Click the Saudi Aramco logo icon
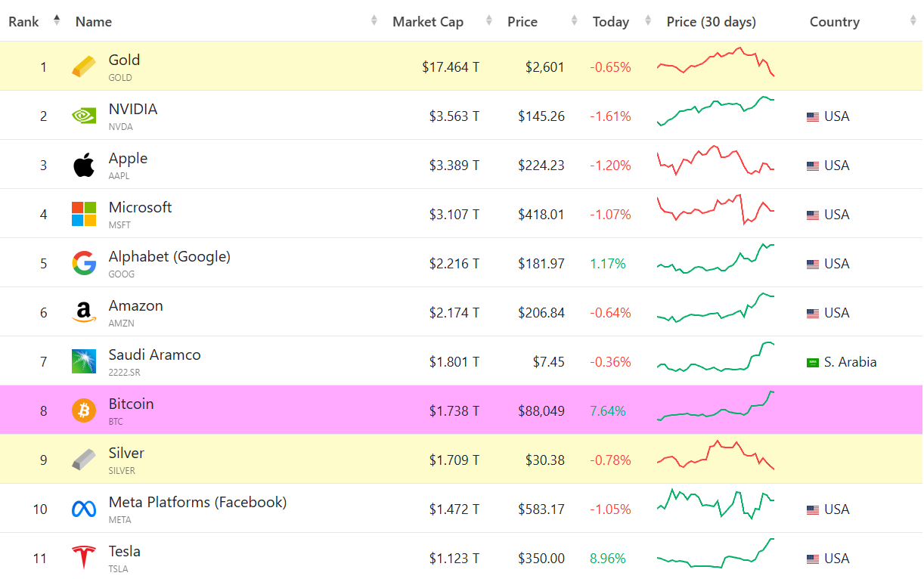The image size is (924, 579). [x=84, y=361]
